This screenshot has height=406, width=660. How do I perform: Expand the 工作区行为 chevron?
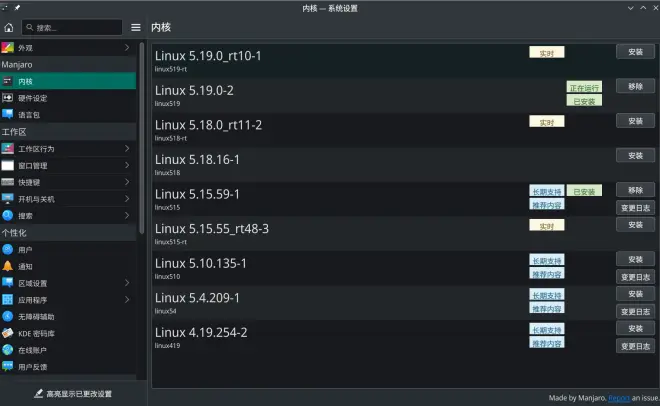coord(127,149)
